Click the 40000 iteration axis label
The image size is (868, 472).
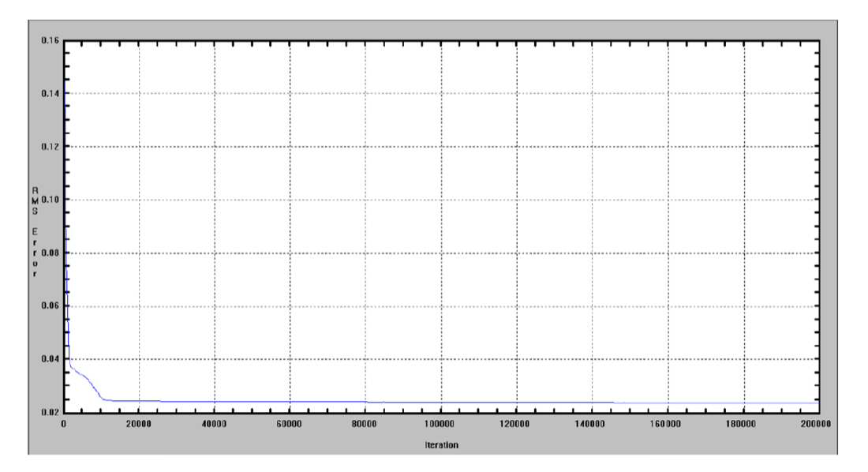point(214,424)
